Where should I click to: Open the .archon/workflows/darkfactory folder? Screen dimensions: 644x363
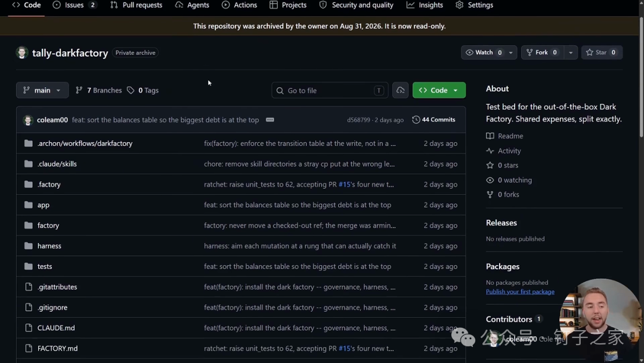click(85, 143)
